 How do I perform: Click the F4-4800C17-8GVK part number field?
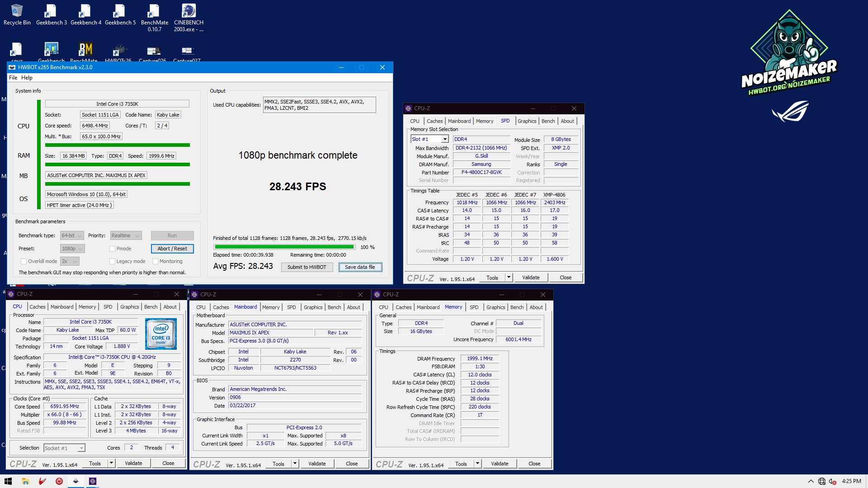coord(481,172)
